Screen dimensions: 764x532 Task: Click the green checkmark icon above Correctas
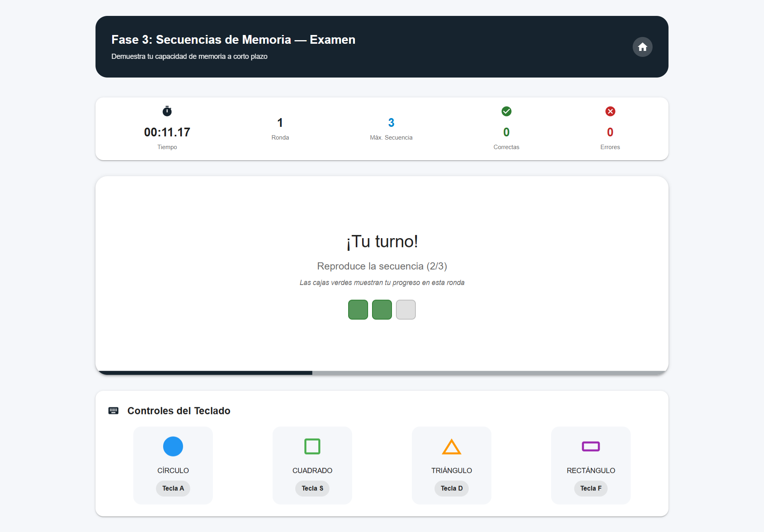506,111
